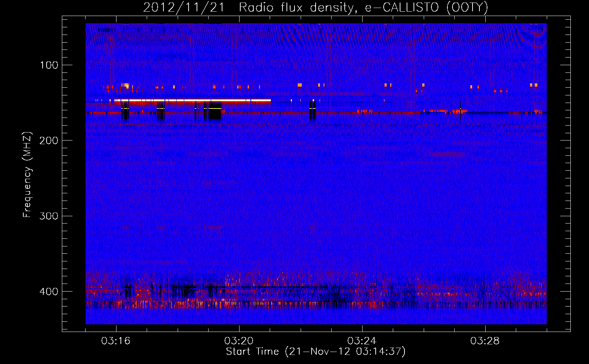The image size is (589, 364).
Task: Click the 300 frequency tick label
Action: coord(49,216)
